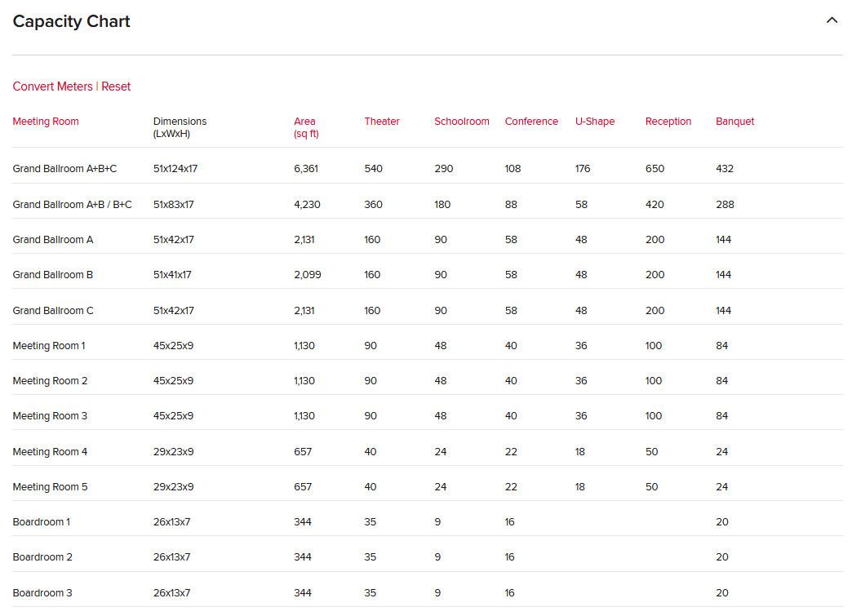Image resolution: width=852 pixels, height=616 pixels.
Task: Select the Boardroom 2 row name
Action: [x=42, y=556]
